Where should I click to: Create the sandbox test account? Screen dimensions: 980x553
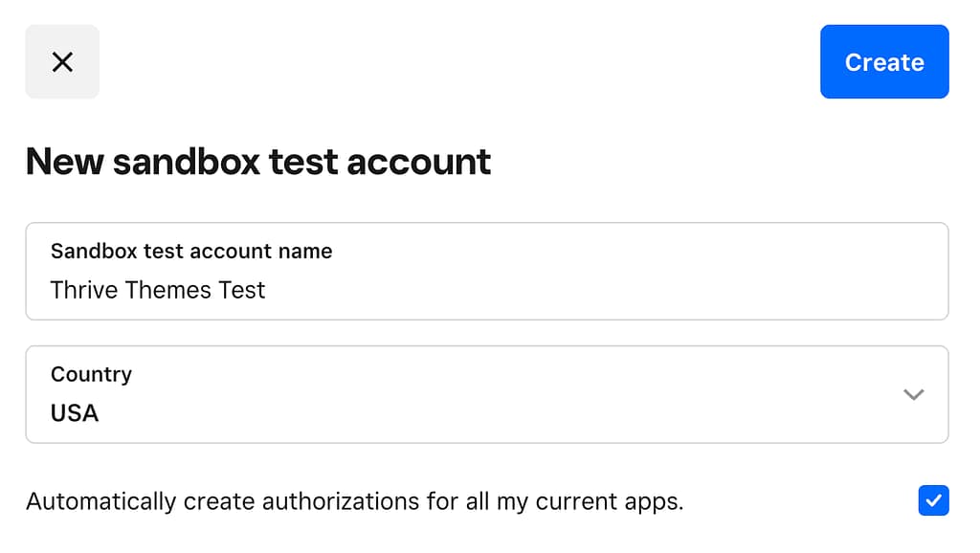tap(884, 62)
